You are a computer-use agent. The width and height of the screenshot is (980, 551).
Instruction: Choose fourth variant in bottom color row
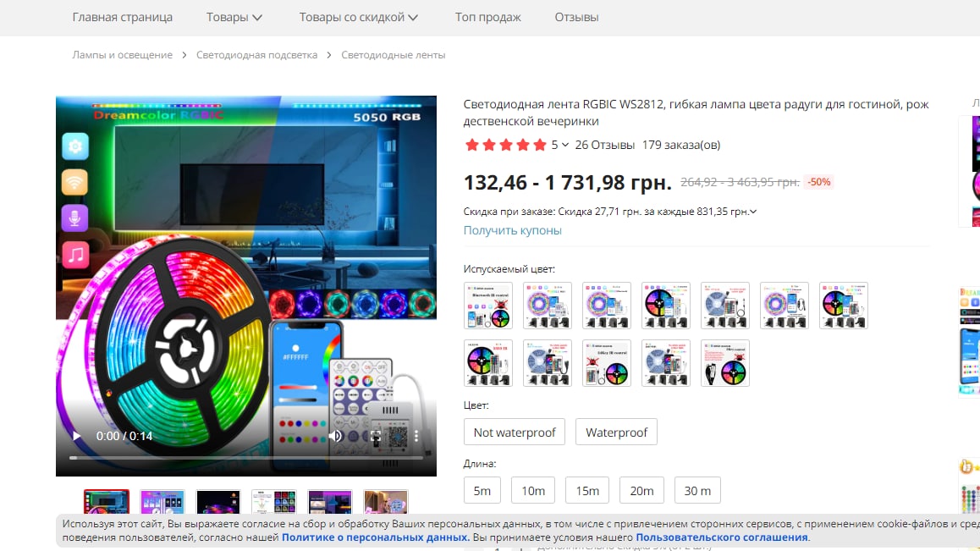click(666, 363)
